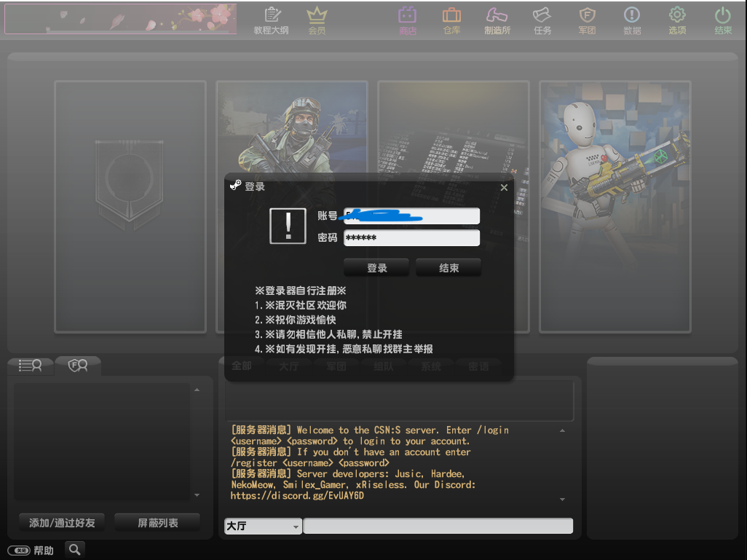The width and height of the screenshot is (747, 560).
Task: Open the 制造所 crafting icon
Action: pos(497,20)
